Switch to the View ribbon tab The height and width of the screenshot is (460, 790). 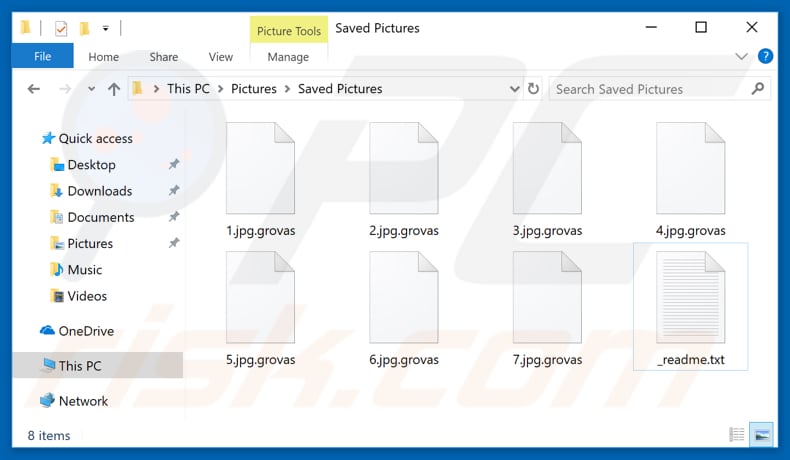click(221, 57)
